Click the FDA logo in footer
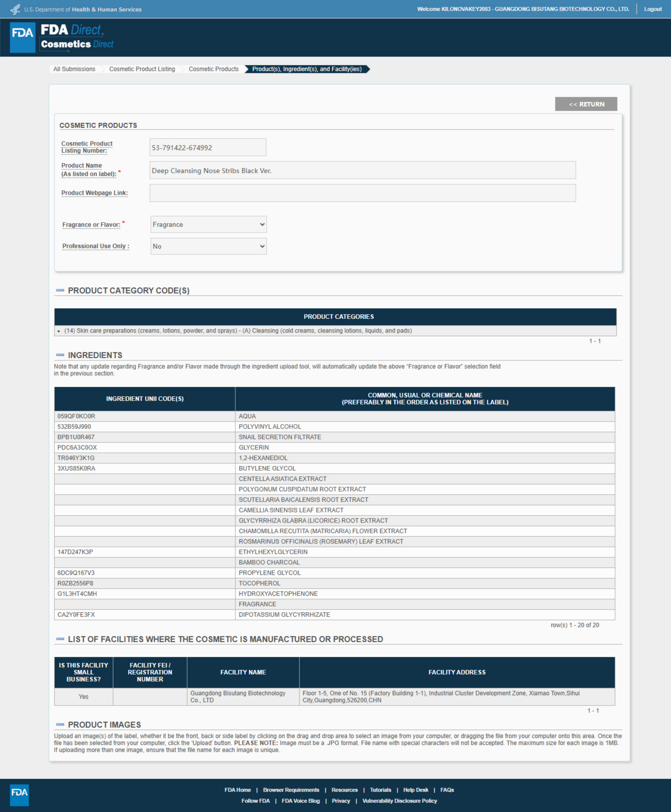The image size is (671, 812). pyautogui.click(x=19, y=795)
